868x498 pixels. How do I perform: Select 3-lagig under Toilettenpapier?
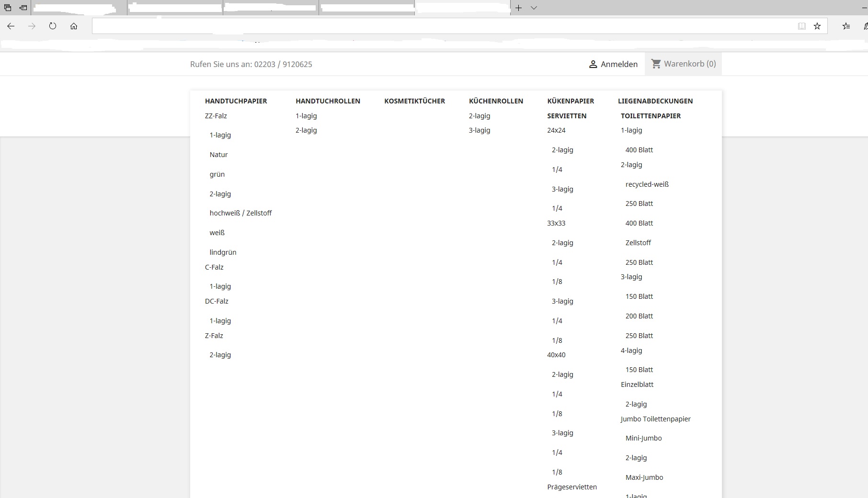click(631, 277)
